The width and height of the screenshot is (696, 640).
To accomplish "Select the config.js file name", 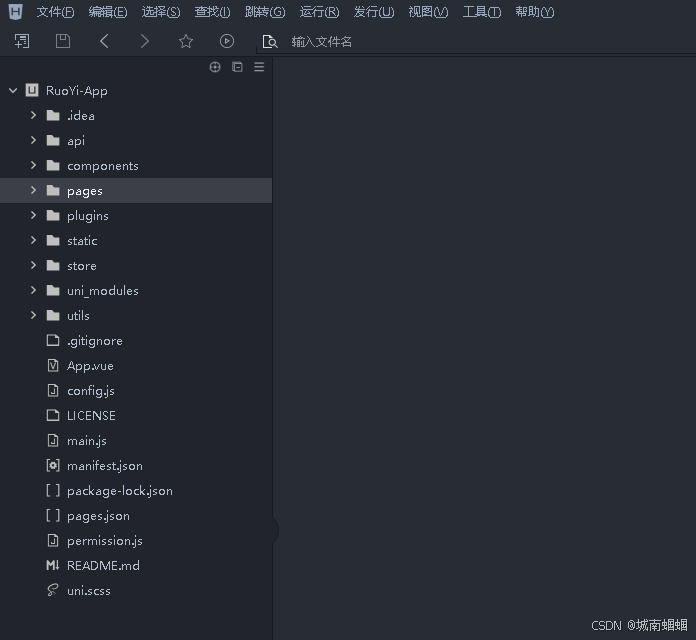I will point(91,391).
